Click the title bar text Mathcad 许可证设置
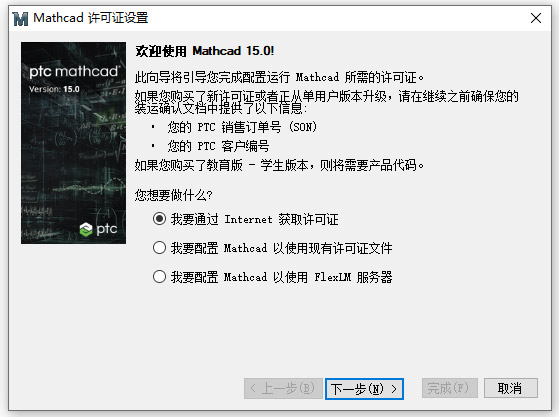This screenshot has width=559, height=417. [x=91, y=18]
